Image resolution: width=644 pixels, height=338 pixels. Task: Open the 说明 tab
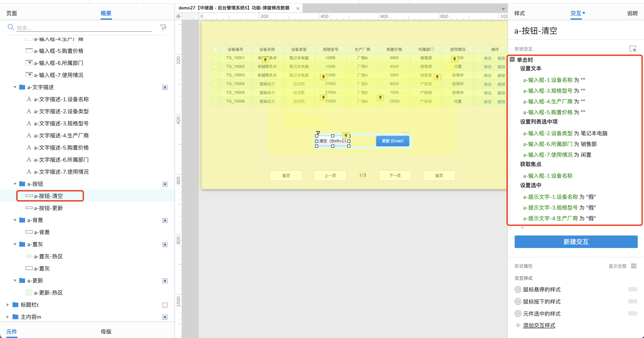(632, 13)
